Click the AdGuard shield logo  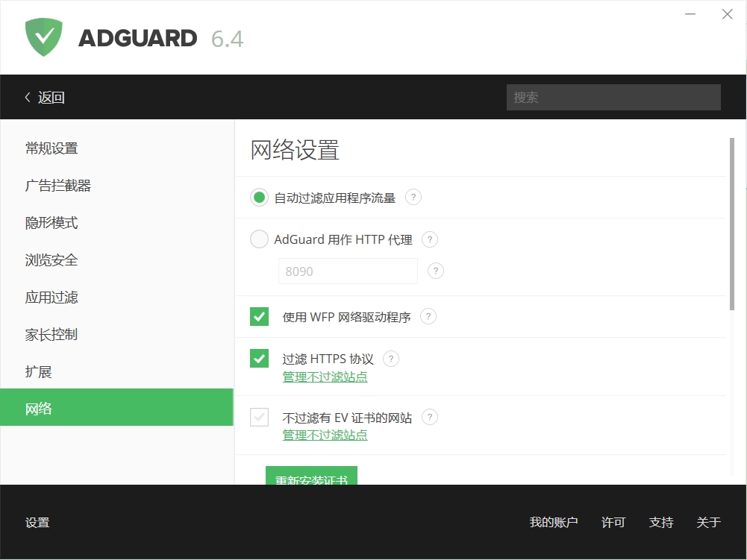tap(44, 37)
